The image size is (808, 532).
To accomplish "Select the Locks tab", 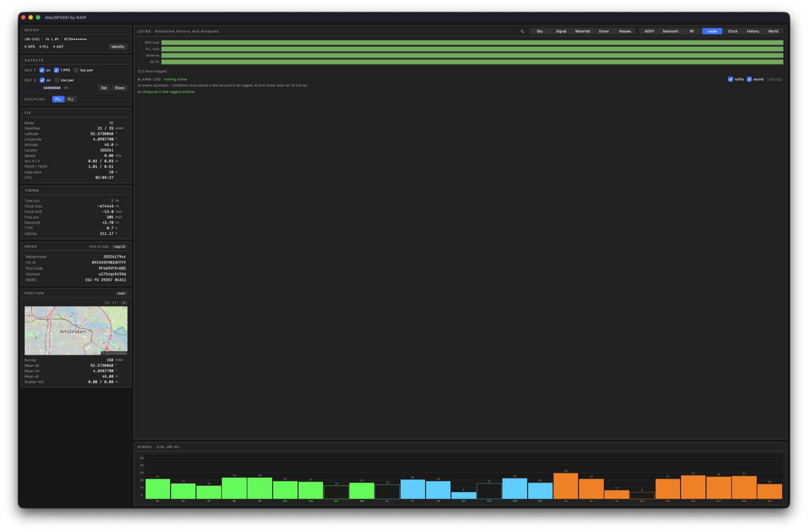I will (712, 31).
